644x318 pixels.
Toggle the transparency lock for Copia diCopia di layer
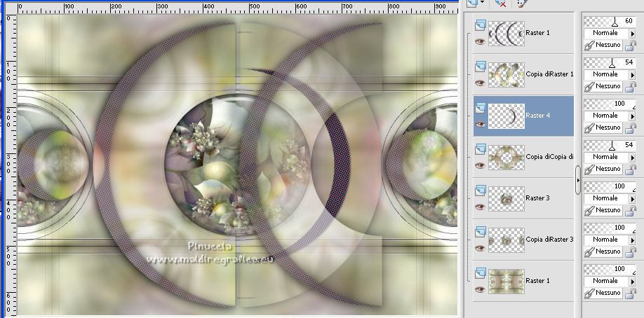630,170
